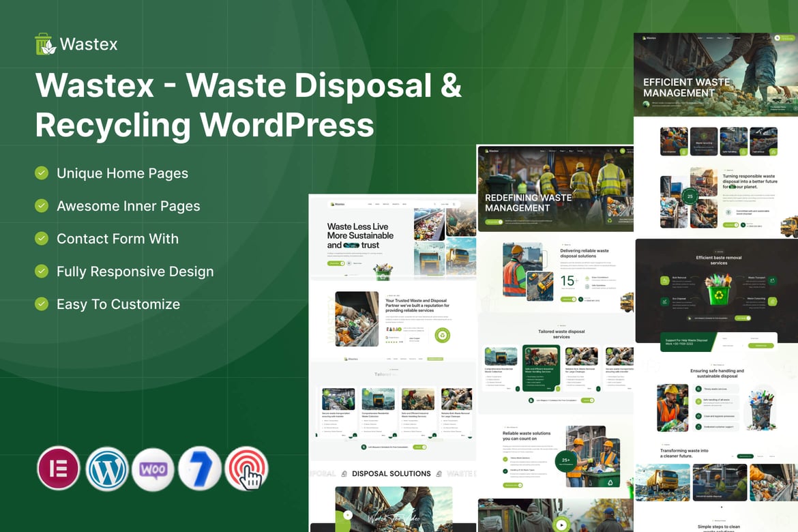Screen dimensions: 798x532
Task: Click the 'Your Trusted Waste and Disposal Partner' heading
Action: [417, 306]
